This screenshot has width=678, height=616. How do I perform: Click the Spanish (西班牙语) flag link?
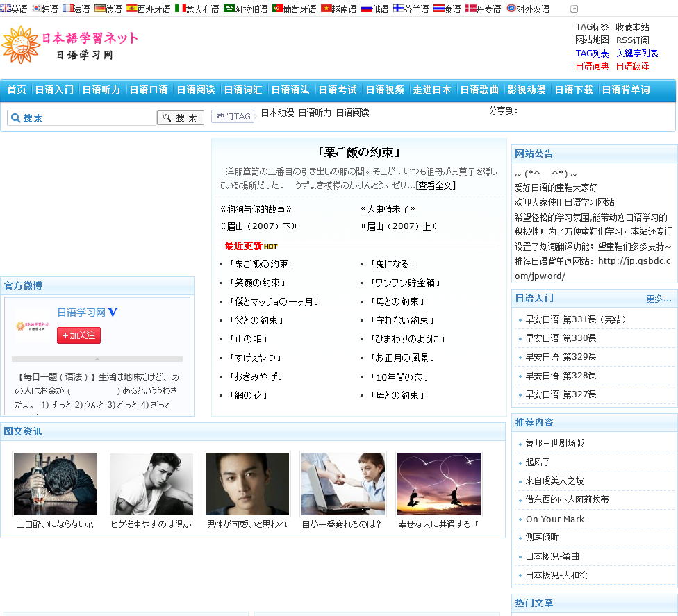point(149,8)
